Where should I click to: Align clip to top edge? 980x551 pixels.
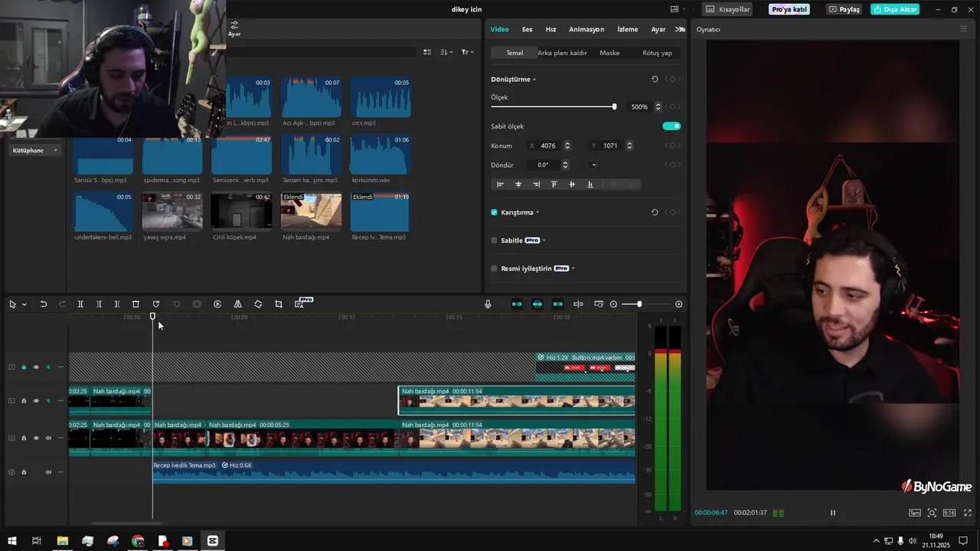coord(554,184)
